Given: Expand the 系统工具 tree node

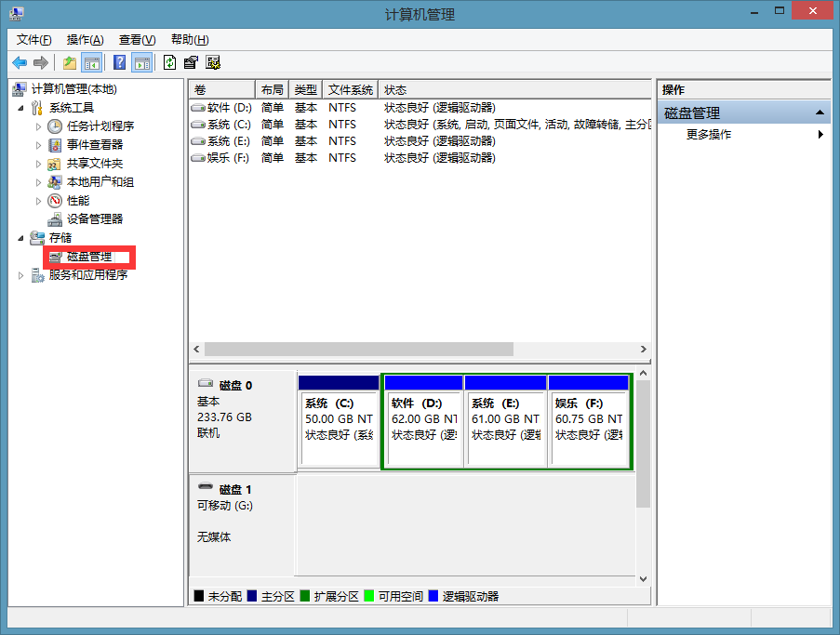Looking at the screenshot, I should [x=22, y=107].
